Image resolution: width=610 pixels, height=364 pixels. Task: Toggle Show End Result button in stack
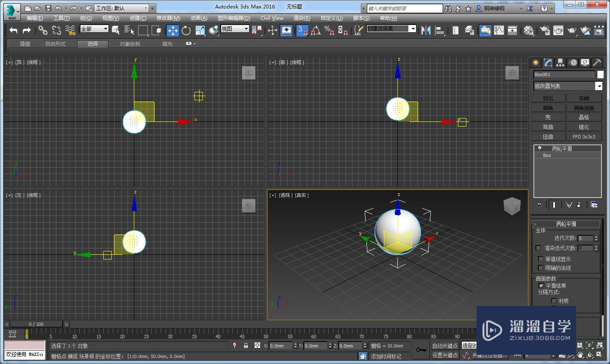[554, 205]
